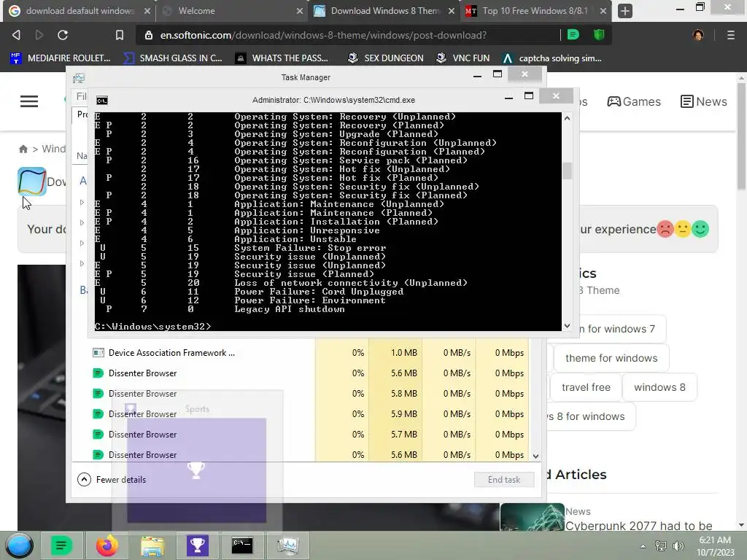Open the trophy app on taskbar
This screenshot has height=560, width=747.
pyautogui.click(x=197, y=545)
